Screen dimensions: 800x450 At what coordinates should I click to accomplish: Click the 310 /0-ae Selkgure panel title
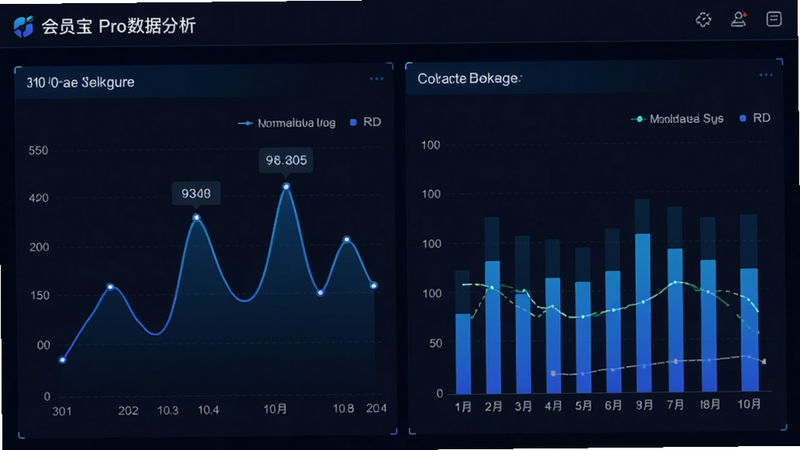(81, 82)
